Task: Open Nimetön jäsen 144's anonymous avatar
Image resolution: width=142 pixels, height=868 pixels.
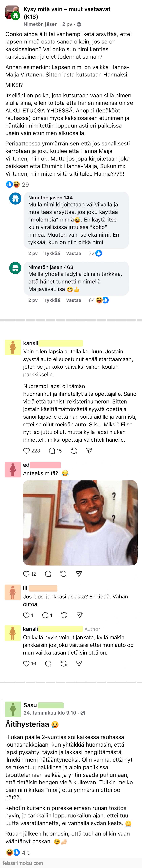Action: tap(15, 198)
